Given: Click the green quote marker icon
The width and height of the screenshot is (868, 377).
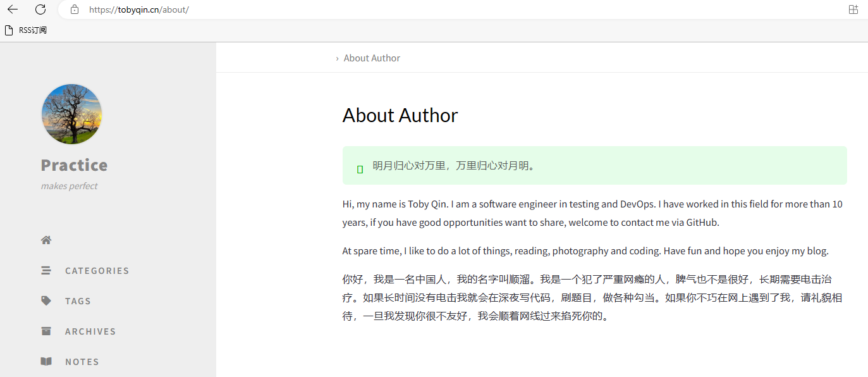Looking at the screenshot, I should pyautogui.click(x=359, y=168).
